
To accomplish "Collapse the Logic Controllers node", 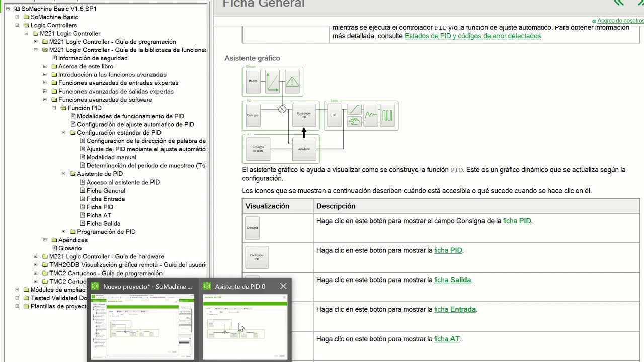I will coord(17,25).
